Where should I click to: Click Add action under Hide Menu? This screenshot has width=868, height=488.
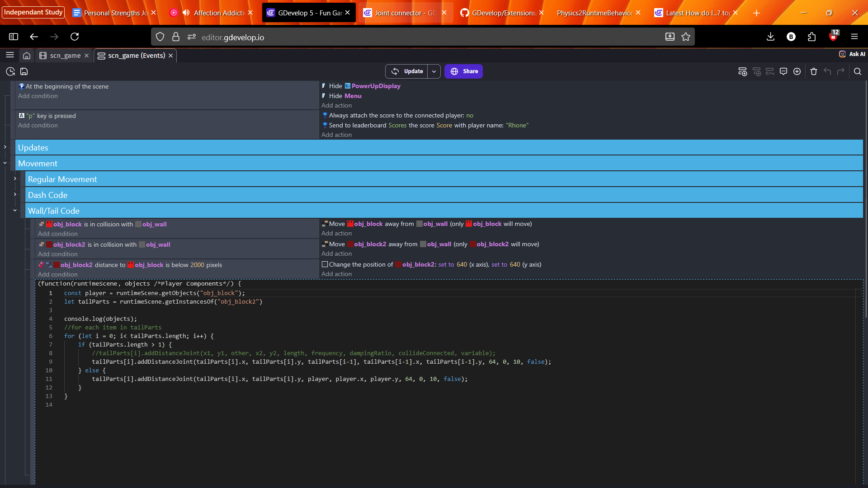(336, 105)
